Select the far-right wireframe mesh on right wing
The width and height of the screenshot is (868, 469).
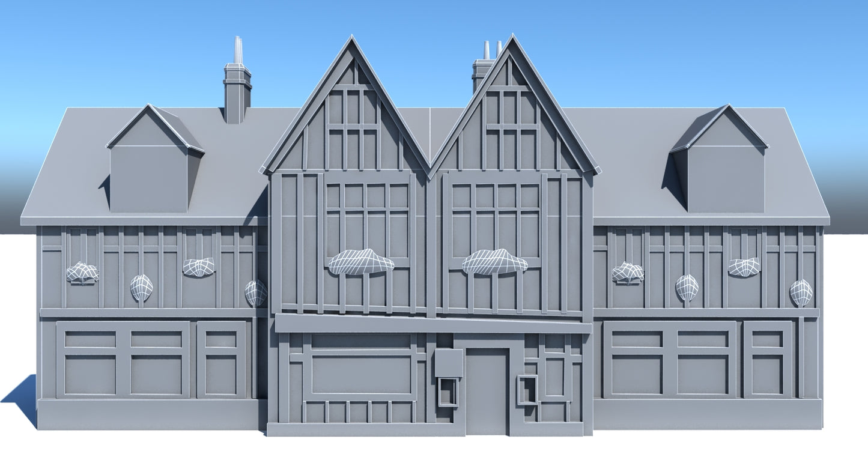pos(801,292)
